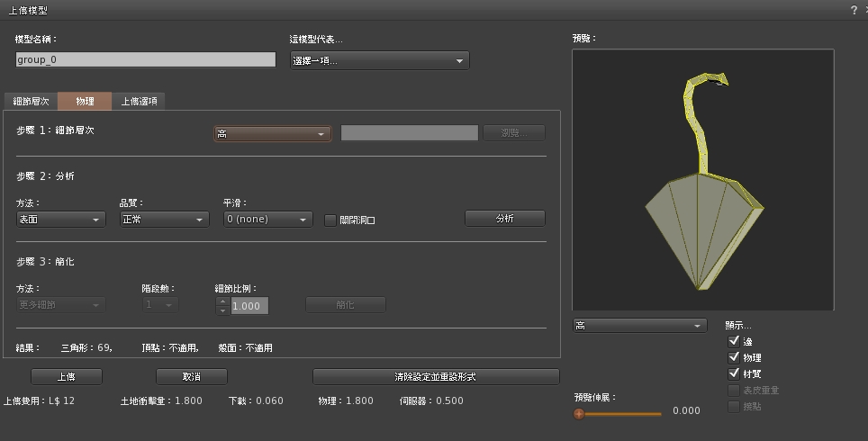
Task: Click the upload fee text L$ 12
Action: [61, 400]
